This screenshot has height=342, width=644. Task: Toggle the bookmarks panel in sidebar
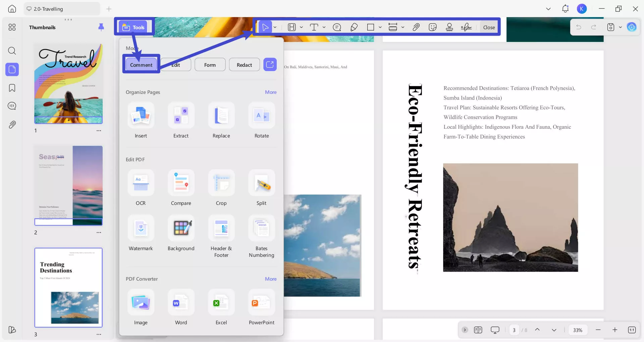coord(12,88)
